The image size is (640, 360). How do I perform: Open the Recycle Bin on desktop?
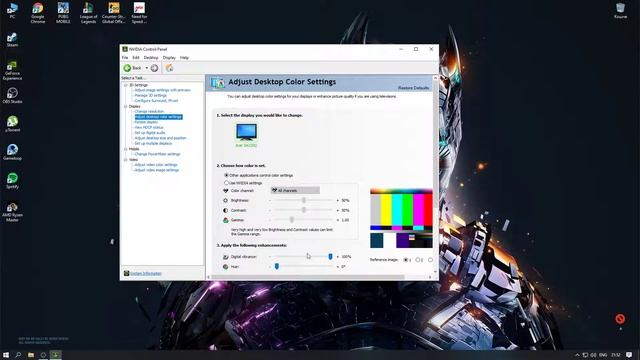620,11
